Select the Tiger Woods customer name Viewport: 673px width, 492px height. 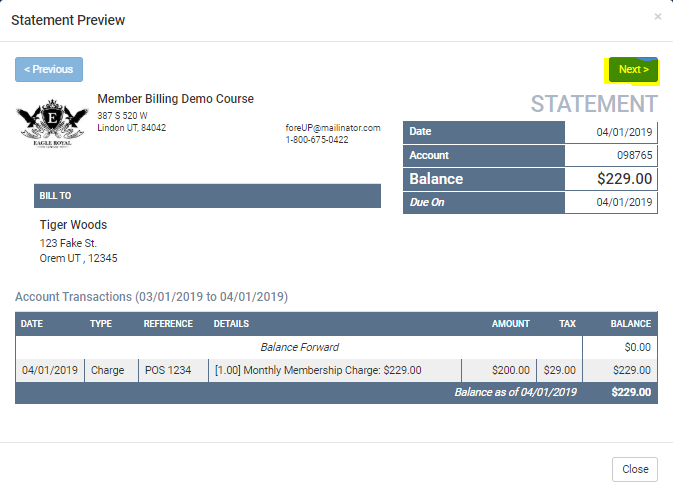[73, 225]
